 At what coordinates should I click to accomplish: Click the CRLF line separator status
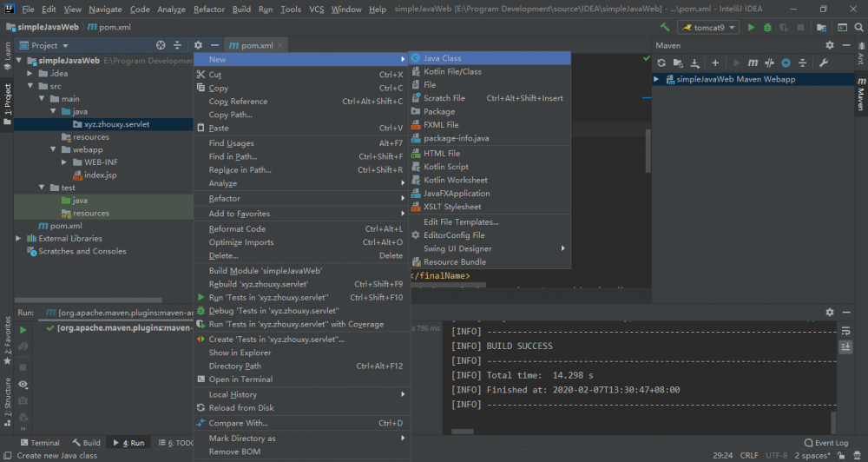pyautogui.click(x=749, y=456)
